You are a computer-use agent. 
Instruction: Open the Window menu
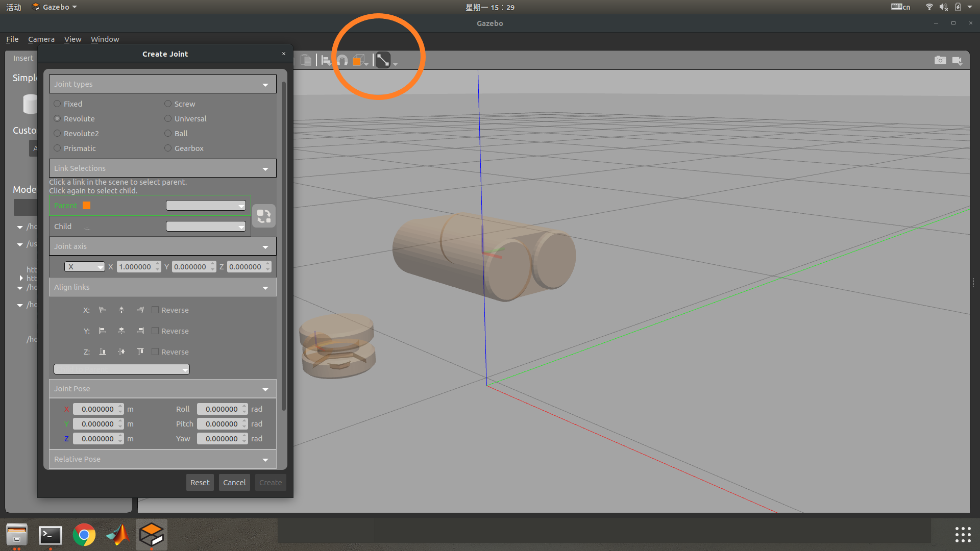pyautogui.click(x=105, y=39)
